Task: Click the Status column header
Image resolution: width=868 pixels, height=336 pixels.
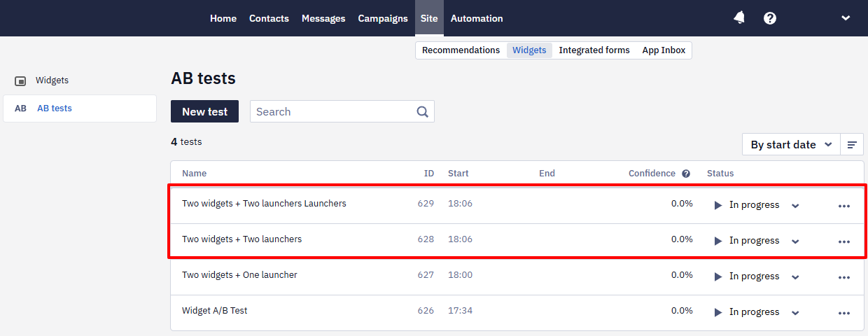Action: (x=720, y=174)
